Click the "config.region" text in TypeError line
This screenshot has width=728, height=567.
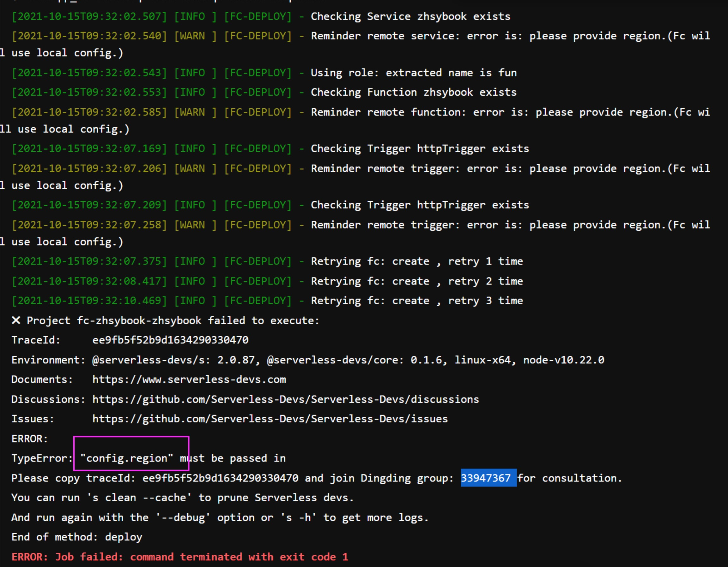[x=127, y=458]
